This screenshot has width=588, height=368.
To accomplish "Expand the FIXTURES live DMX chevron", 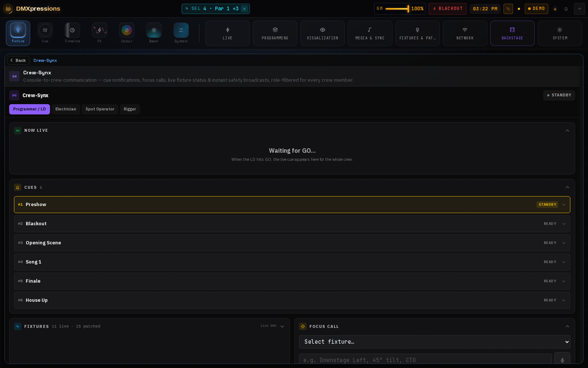I will coord(282,326).
